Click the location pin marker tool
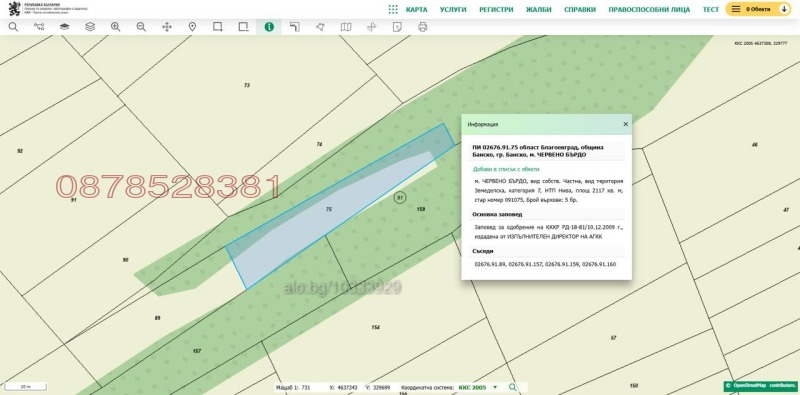This screenshot has height=395, width=800. click(192, 27)
